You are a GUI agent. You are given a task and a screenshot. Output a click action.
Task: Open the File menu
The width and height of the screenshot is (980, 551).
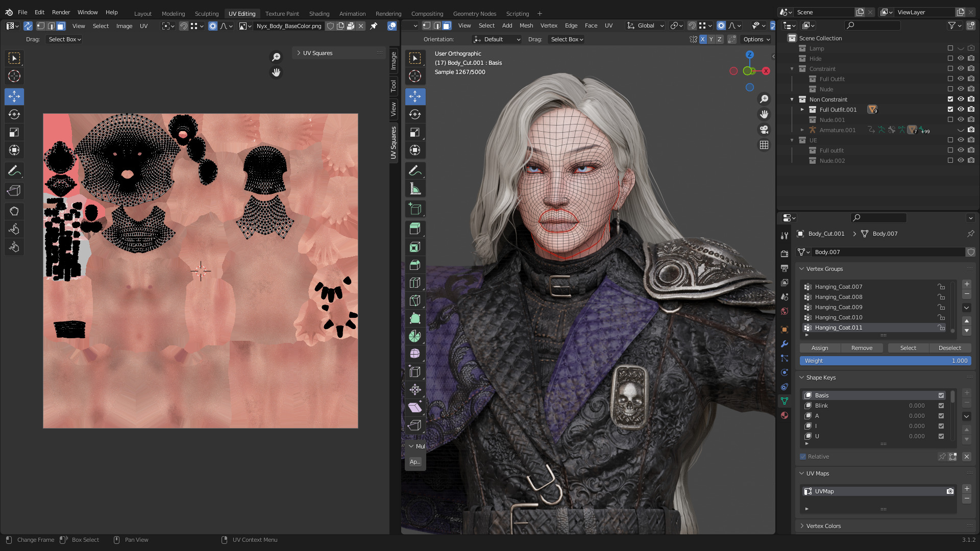[22, 12]
